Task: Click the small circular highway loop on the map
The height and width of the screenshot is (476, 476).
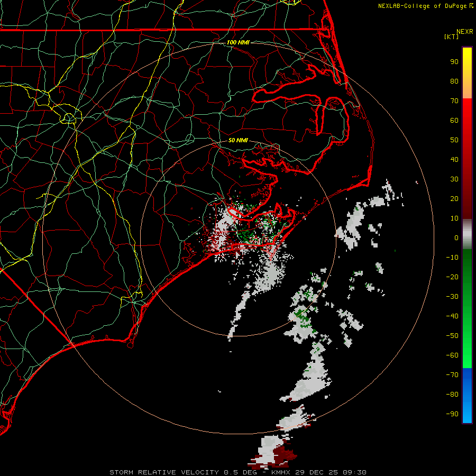Action: click(69, 117)
